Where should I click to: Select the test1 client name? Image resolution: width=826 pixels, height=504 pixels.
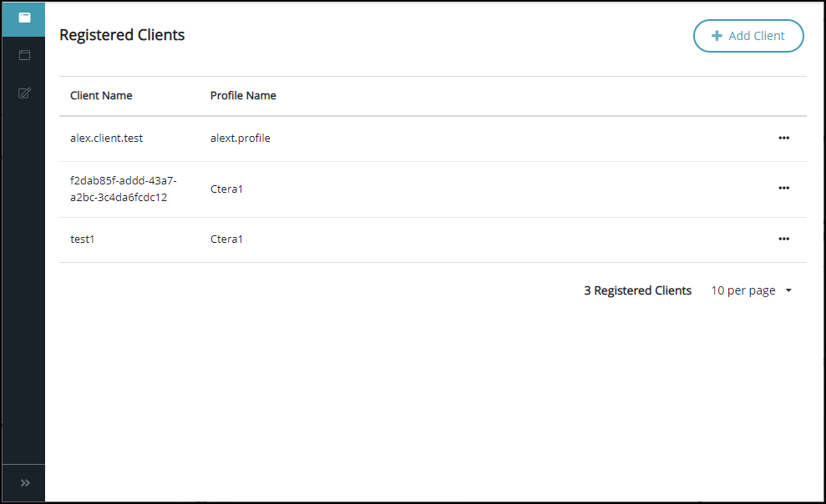(82, 239)
